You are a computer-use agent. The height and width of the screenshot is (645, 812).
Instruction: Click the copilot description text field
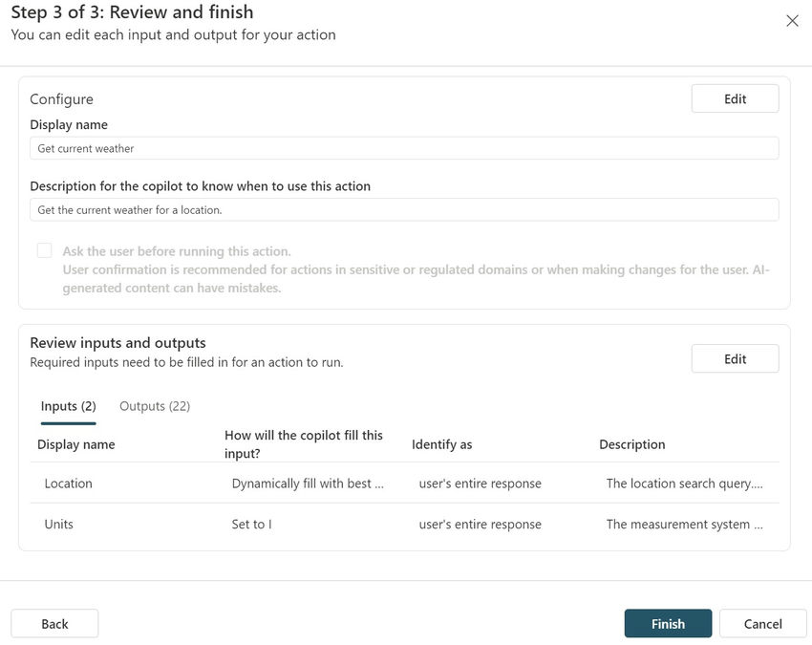[x=404, y=209]
